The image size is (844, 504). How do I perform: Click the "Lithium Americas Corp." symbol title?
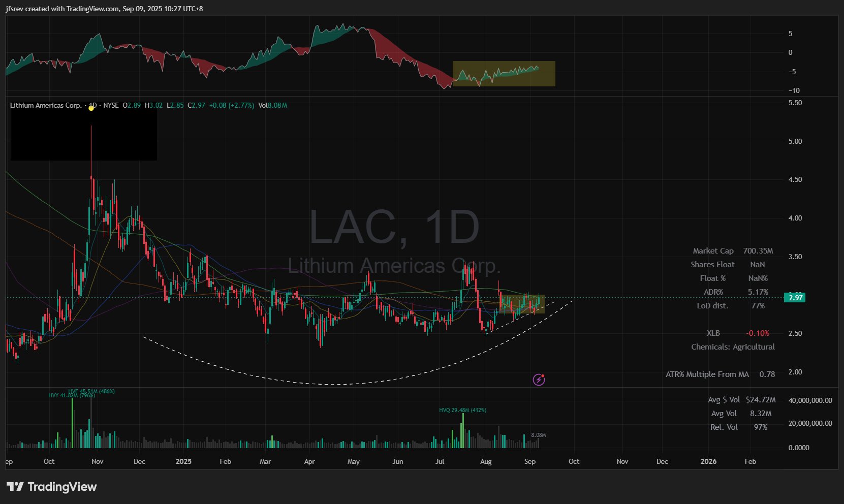(46, 106)
